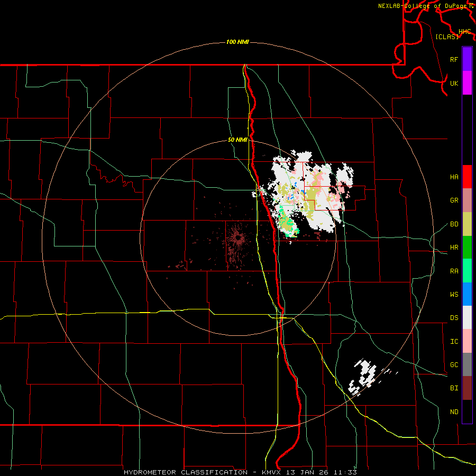476x476 pixels.
Task: Click the ND legend label
Action: [454, 412]
